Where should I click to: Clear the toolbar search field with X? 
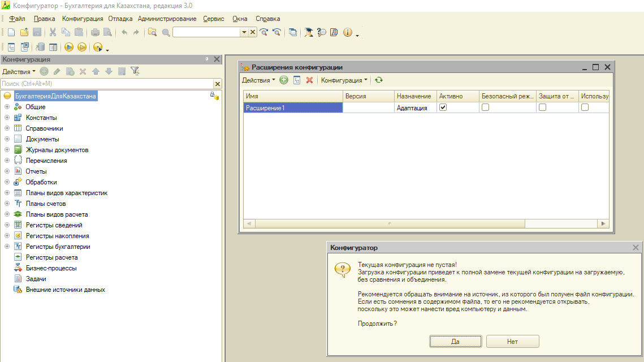click(253, 32)
